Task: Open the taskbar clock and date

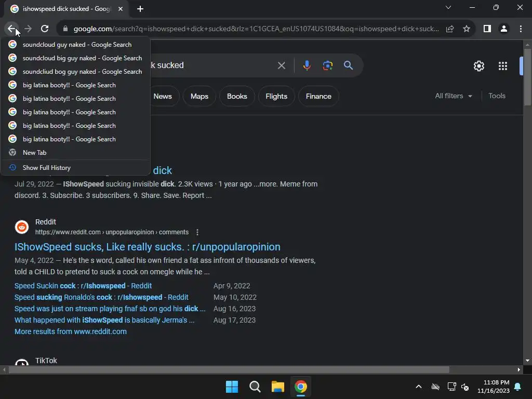Action: (x=494, y=387)
